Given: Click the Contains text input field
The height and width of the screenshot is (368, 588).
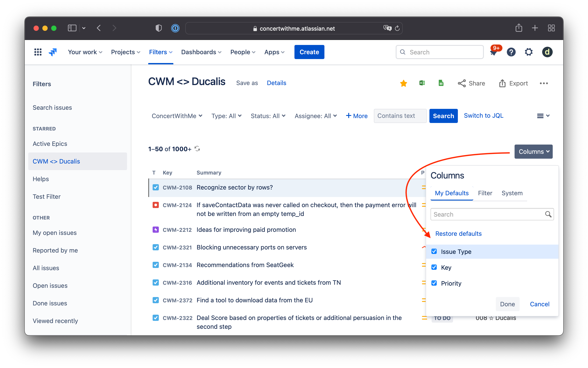Looking at the screenshot, I should (400, 116).
